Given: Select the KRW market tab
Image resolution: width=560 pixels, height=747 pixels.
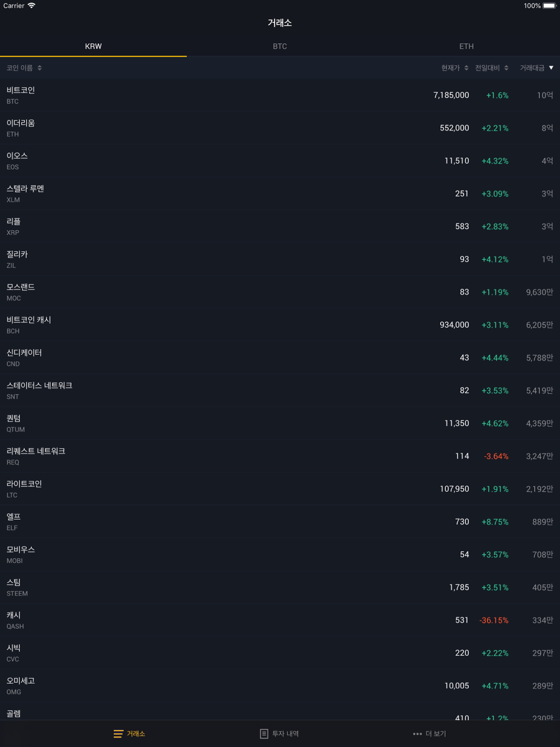Looking at the screenshot, I should (94, 46).
